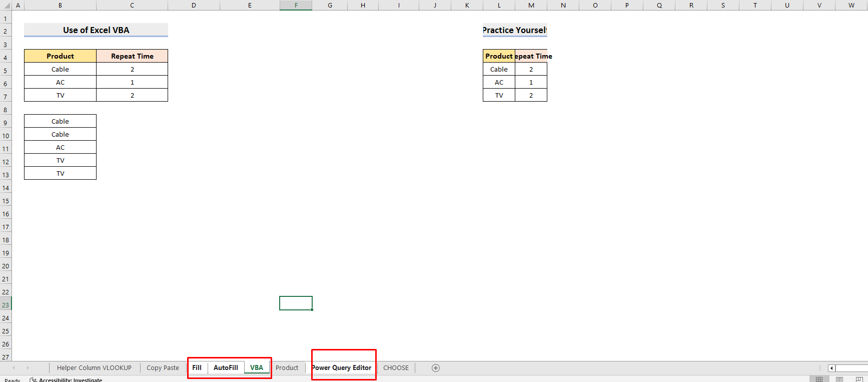Select column F header

pyautogui.click(x=296, y=6)
